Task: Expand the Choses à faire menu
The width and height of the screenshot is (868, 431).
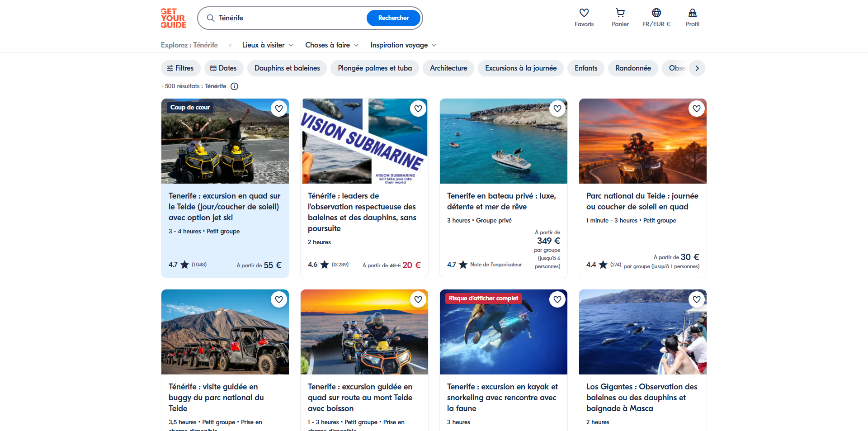Action: pyautogui.click(x=332, y=45)
